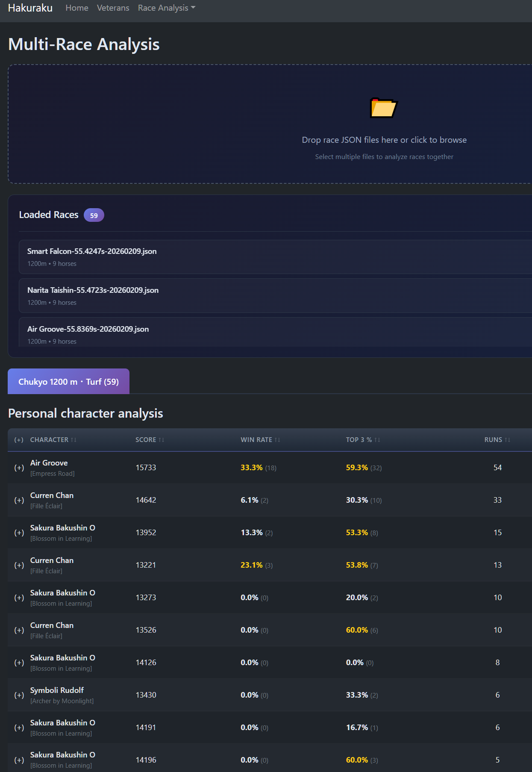This screenshot has height=772, width=532.
Task: Sort table by the Runs column arrows
Action: (x=507, y=440)
